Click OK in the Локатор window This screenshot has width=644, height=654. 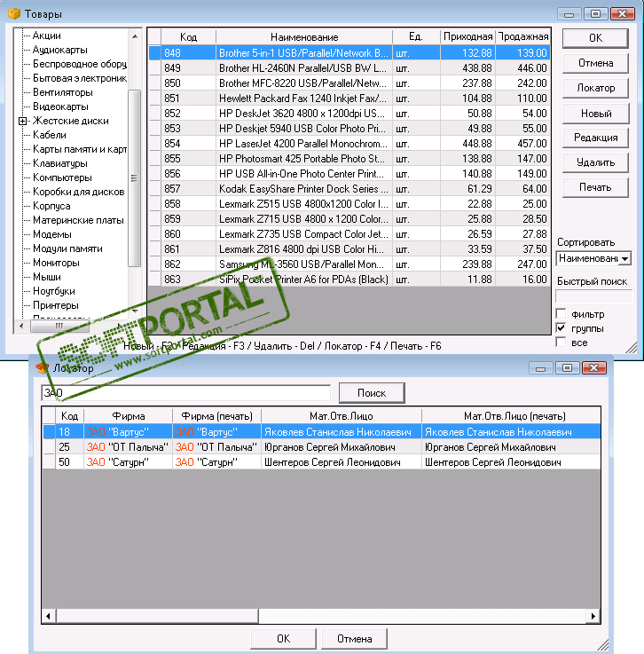[284, 639]
